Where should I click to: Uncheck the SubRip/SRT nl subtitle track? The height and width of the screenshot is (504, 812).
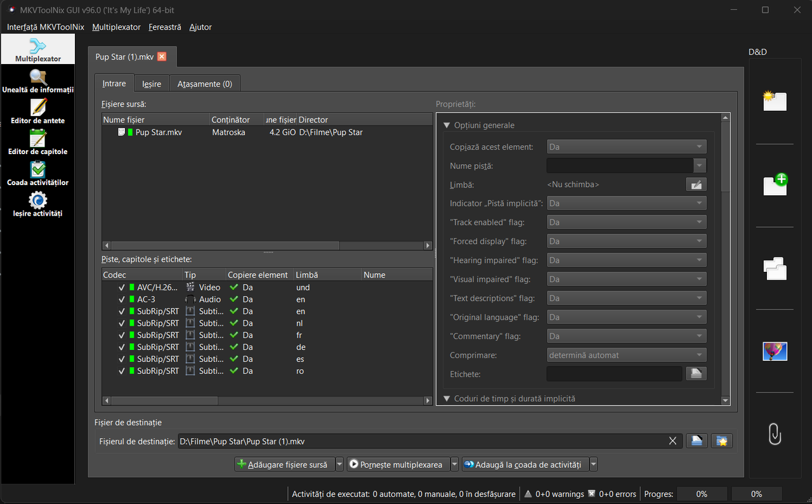[x=122, y=323]
